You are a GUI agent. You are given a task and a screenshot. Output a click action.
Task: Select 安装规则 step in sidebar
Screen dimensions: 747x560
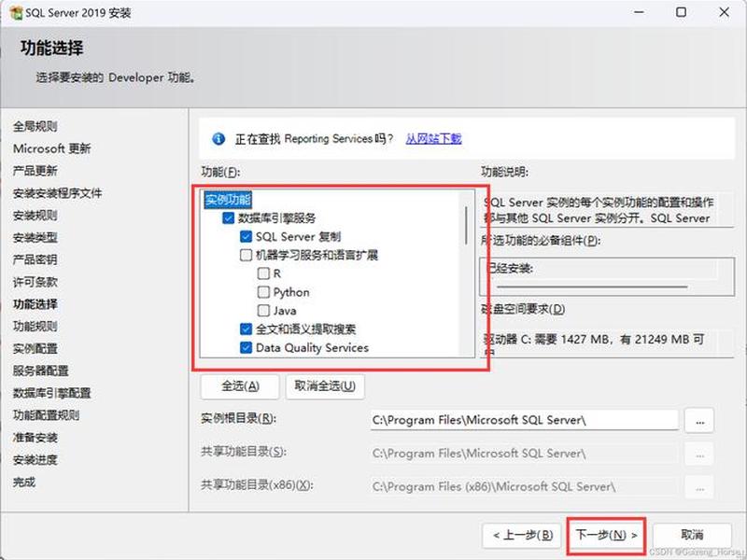[35, 216]
